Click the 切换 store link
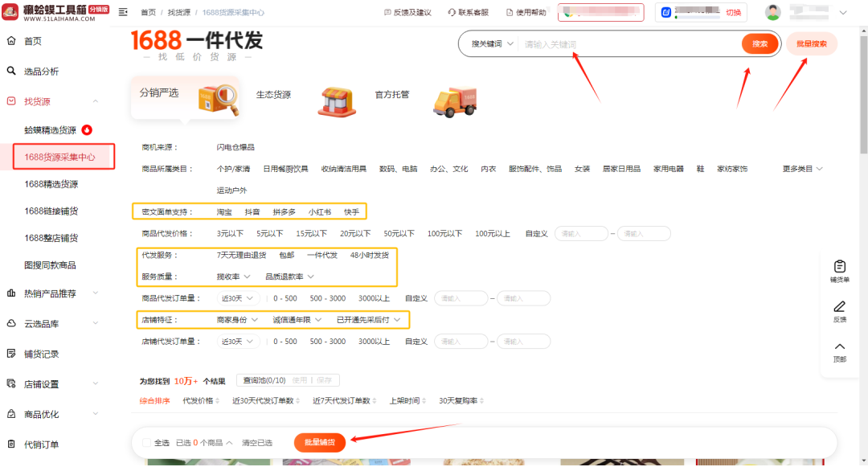Viewport: 868px width, 467px height. 734,12
